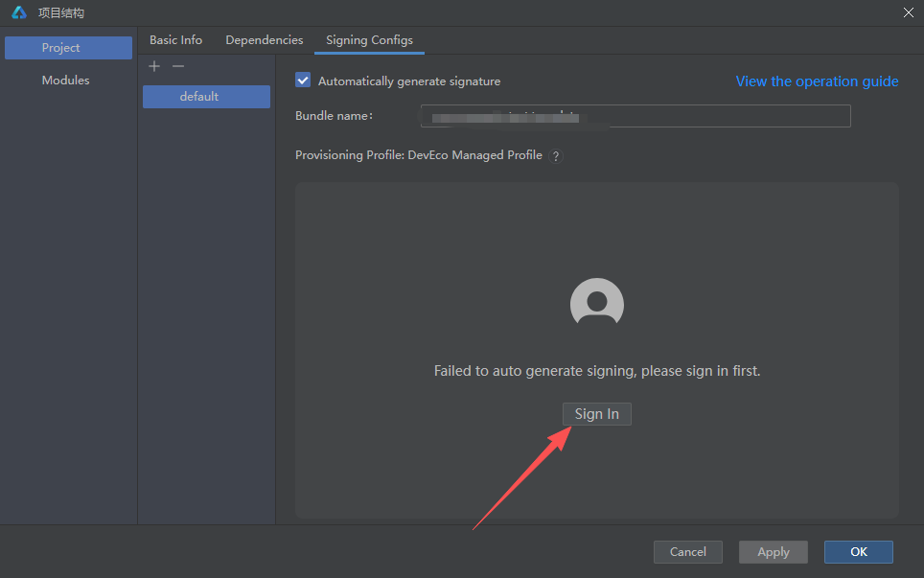
Task: Select the default signing config entry
Action: point(206,97)
